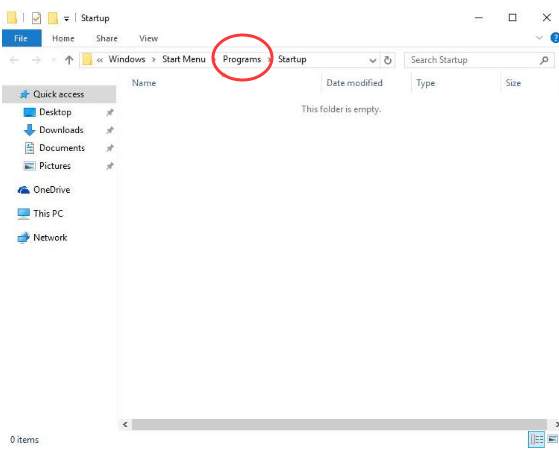Open Downloads in the navigation pane
Screen dimensions: 559x451
(x=61, y=130)
